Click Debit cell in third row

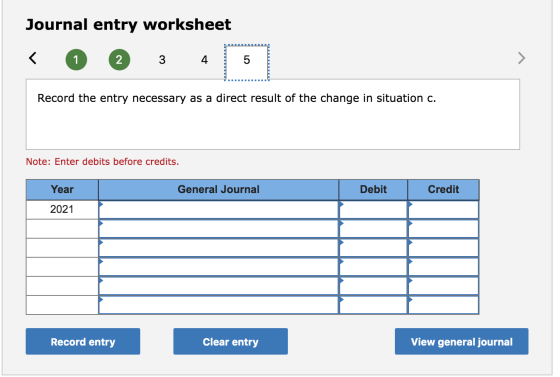click(x=373, y=248)
